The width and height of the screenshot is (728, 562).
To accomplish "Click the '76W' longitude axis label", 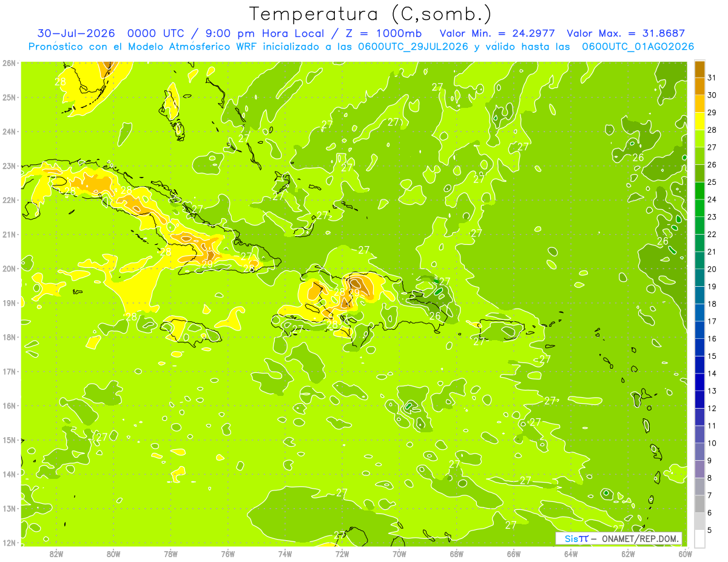I will point(228,554).
